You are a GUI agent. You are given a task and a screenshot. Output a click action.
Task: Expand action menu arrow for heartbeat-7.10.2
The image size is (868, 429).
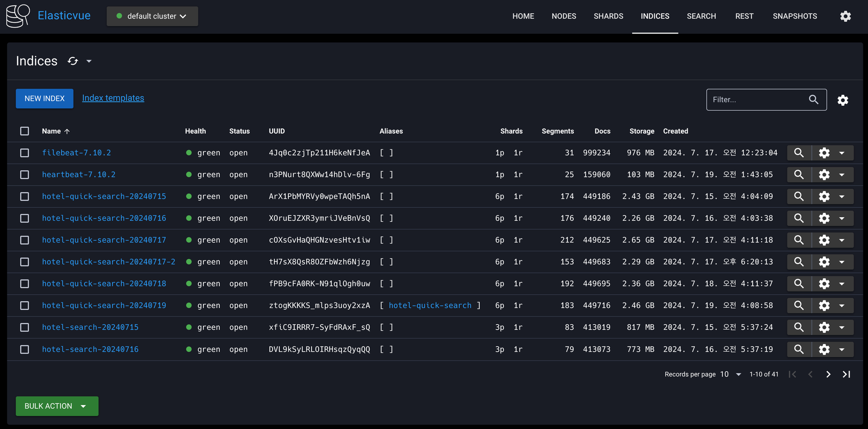[x=842, y=174]
